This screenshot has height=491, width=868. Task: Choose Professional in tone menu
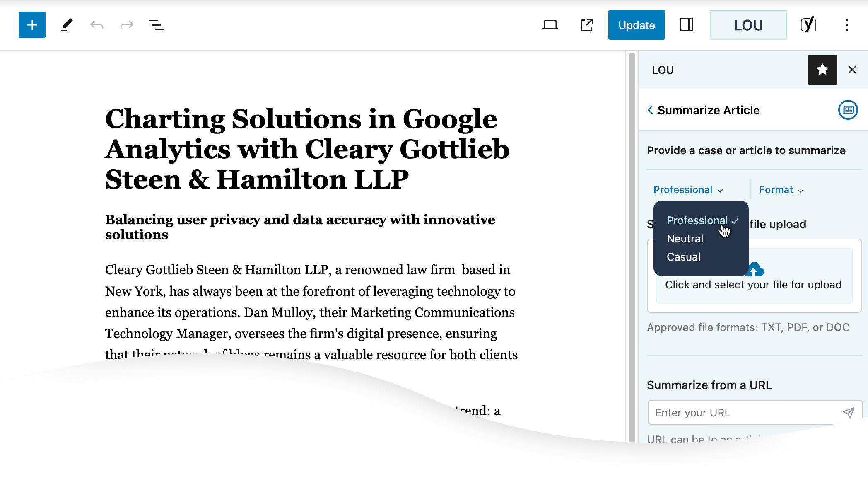[x=702, y=220]
